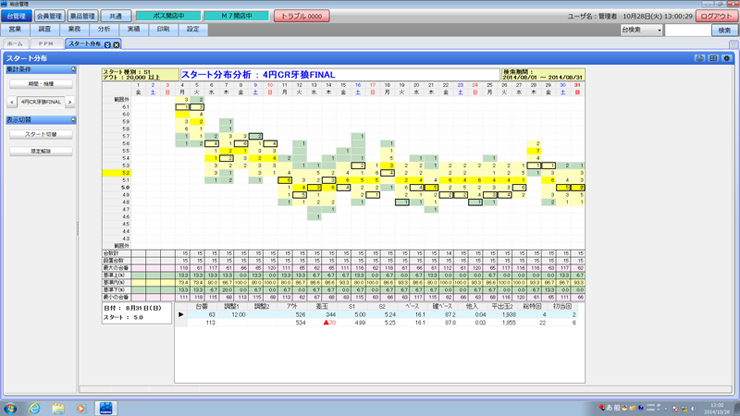Go to next machine with right arrow
Screen dimensions: 740x416
70,102
